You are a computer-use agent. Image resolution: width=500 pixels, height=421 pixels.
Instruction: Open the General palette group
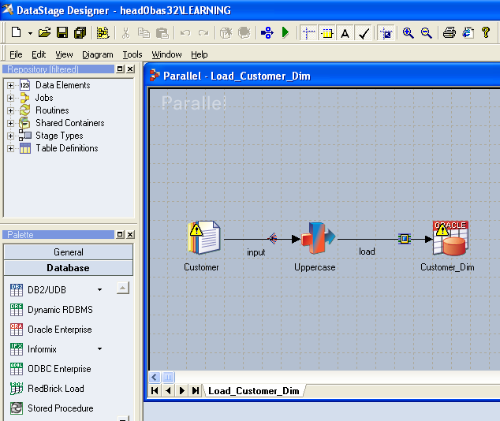[x=68, y=252]
